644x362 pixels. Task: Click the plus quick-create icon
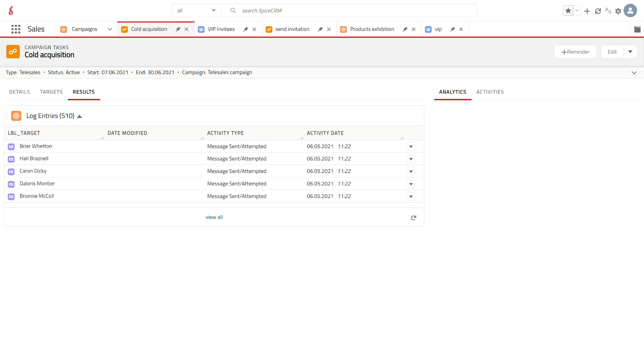tap(587, 11)
